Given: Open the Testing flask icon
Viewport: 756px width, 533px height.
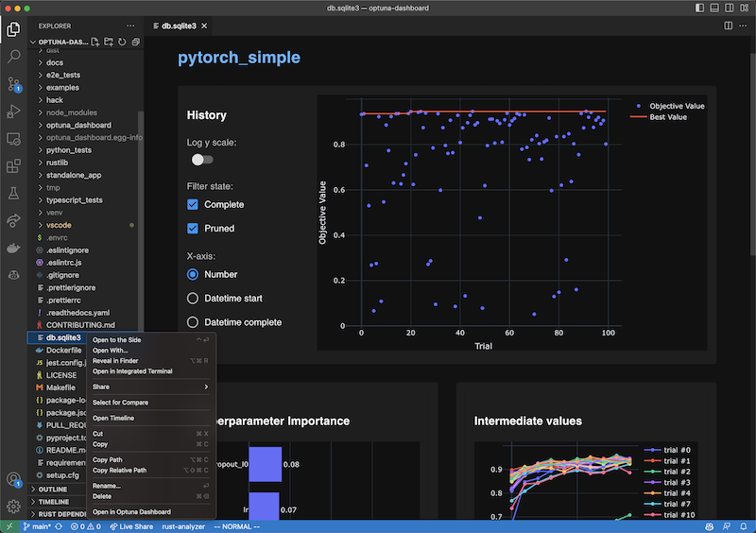Looking at the screenshot, I should point(13,194).
